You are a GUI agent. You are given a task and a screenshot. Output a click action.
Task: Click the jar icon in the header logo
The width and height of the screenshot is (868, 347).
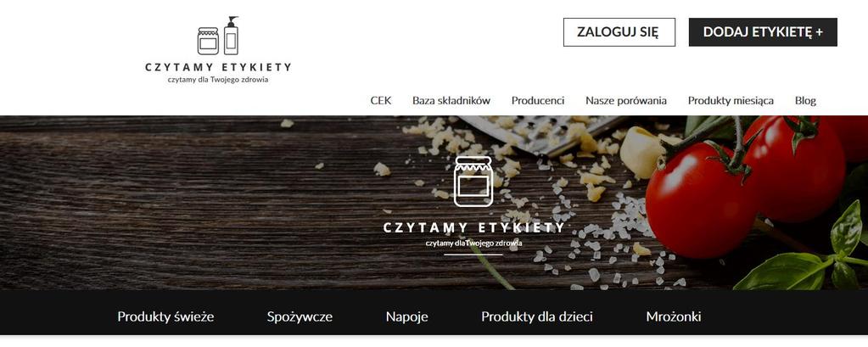(x=208, y=41)
